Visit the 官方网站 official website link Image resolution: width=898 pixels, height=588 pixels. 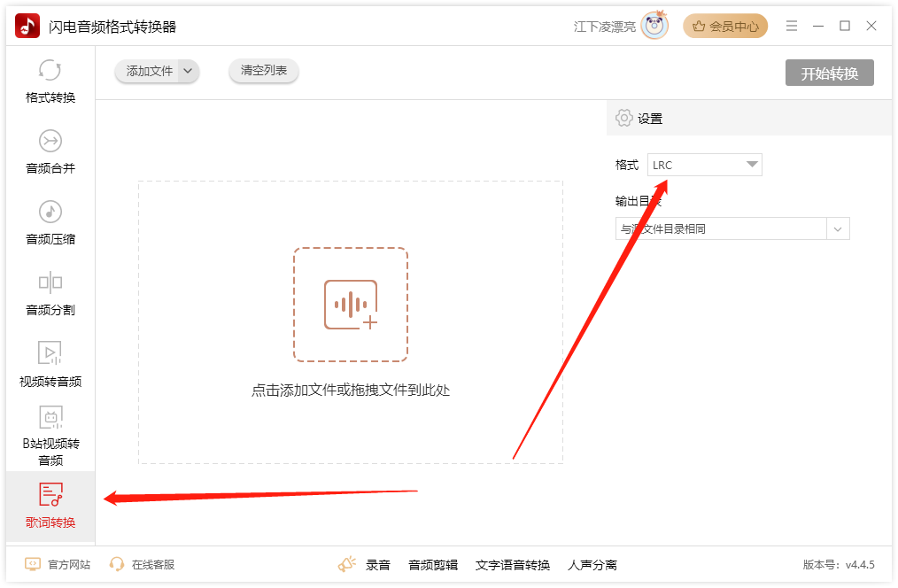58,564
